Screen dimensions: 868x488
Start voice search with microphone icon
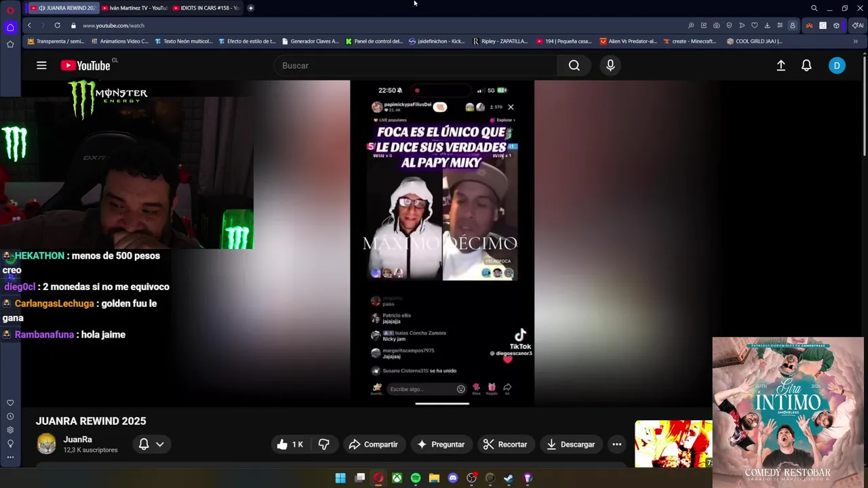[610, 65]
